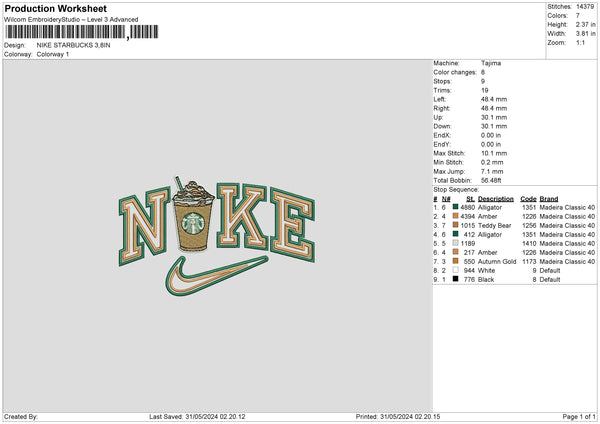Click the Wilcom EmbroideryStudio Level 3 text
This screenshot has height=424, width=600.
(x=71, y=20)
